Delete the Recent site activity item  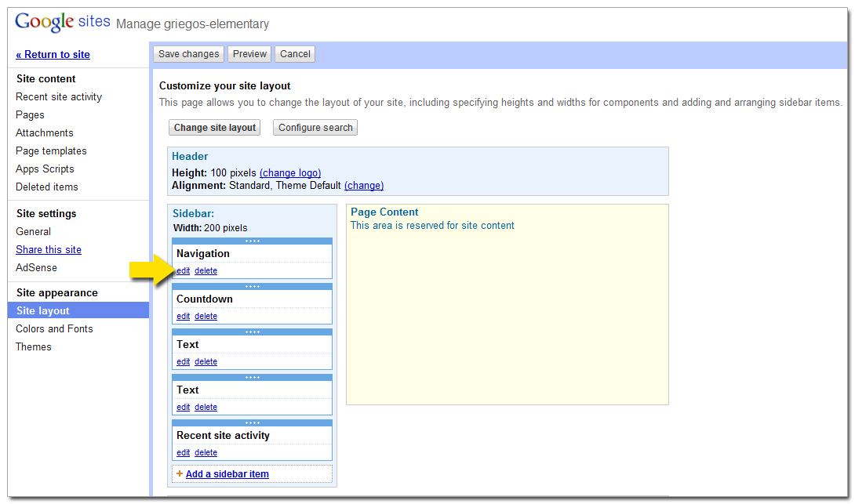[x=206, y=452]
